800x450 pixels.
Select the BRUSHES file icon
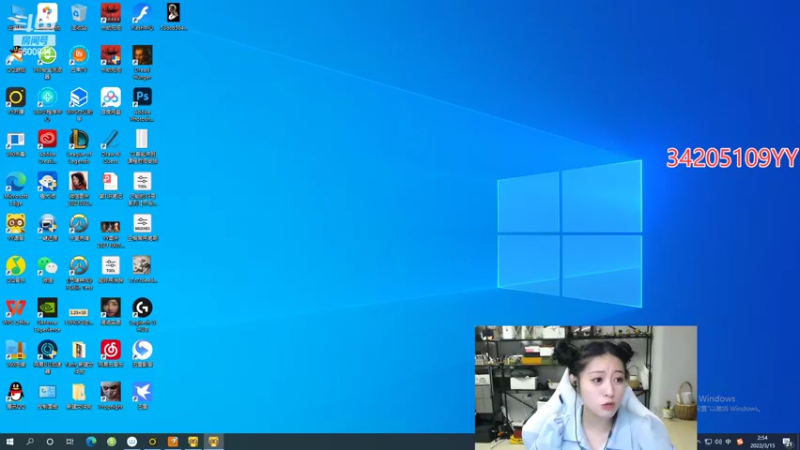[142, 228]
